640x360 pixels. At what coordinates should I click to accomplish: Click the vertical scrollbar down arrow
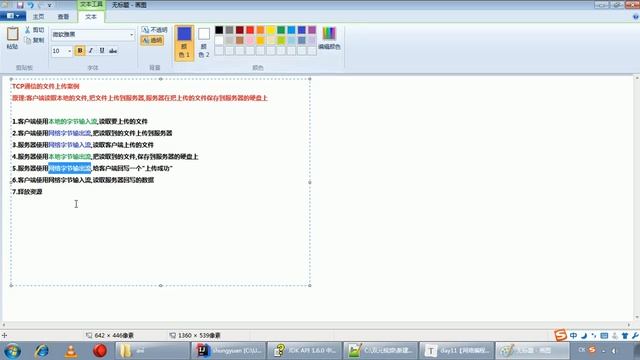click(637, 317)
